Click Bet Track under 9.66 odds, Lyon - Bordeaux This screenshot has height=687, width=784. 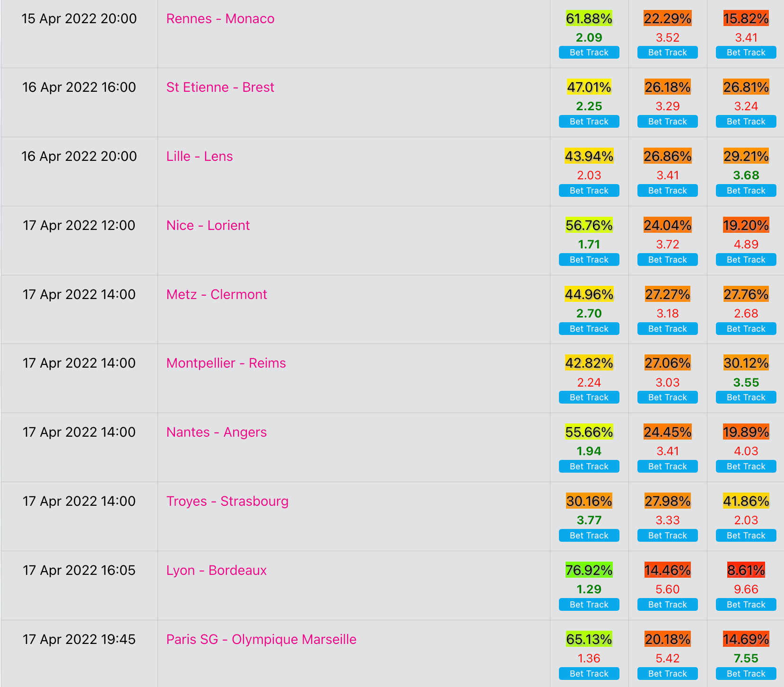pyautogui.click(x=746, y=605)
